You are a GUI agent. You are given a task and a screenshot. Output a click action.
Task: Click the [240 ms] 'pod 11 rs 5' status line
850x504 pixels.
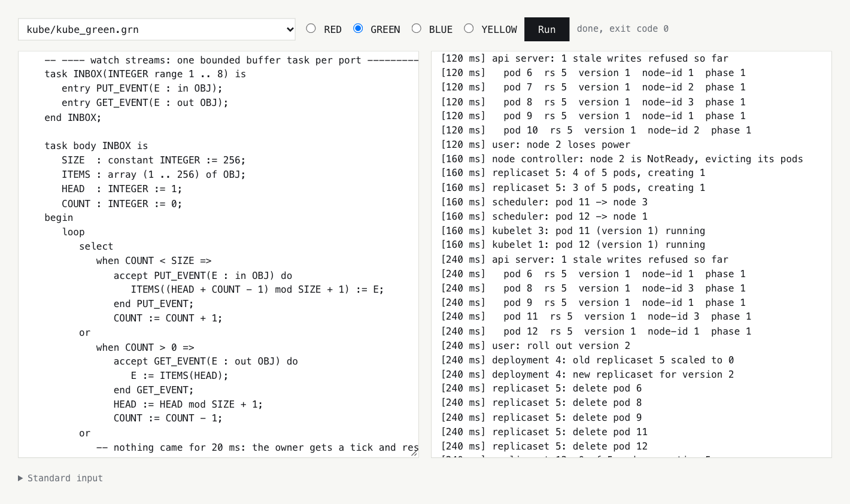pos(596,317)
